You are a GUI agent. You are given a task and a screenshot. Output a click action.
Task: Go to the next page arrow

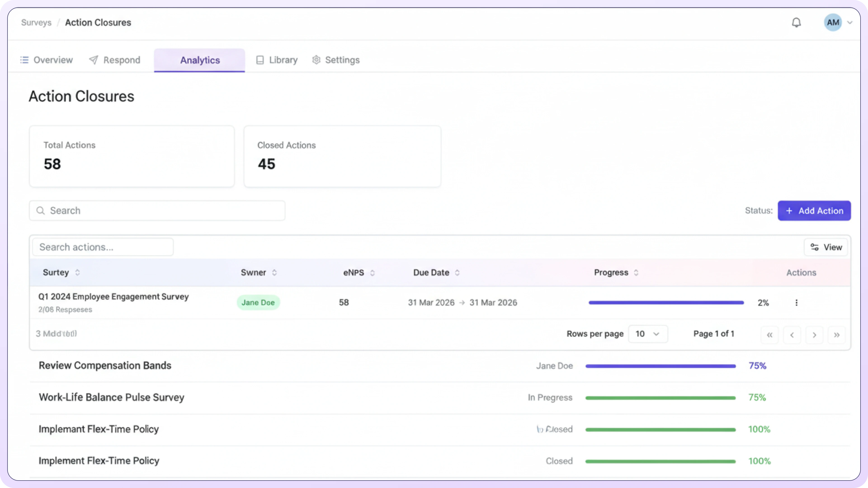[814, 335]
